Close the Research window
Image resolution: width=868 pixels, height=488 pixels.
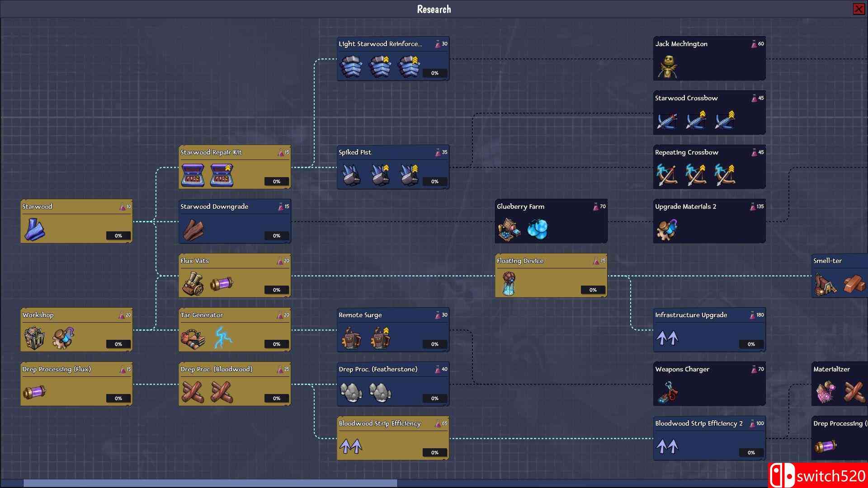(859, 9)
